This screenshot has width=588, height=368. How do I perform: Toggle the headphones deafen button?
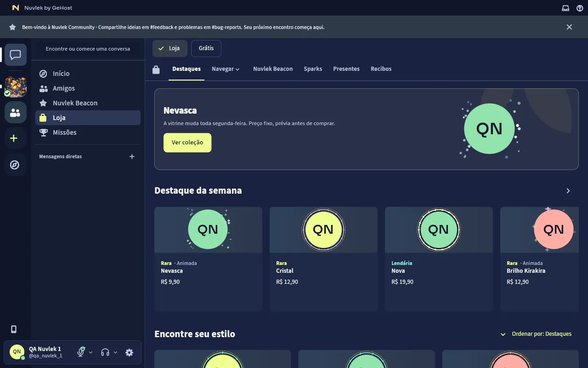[105, 352]
